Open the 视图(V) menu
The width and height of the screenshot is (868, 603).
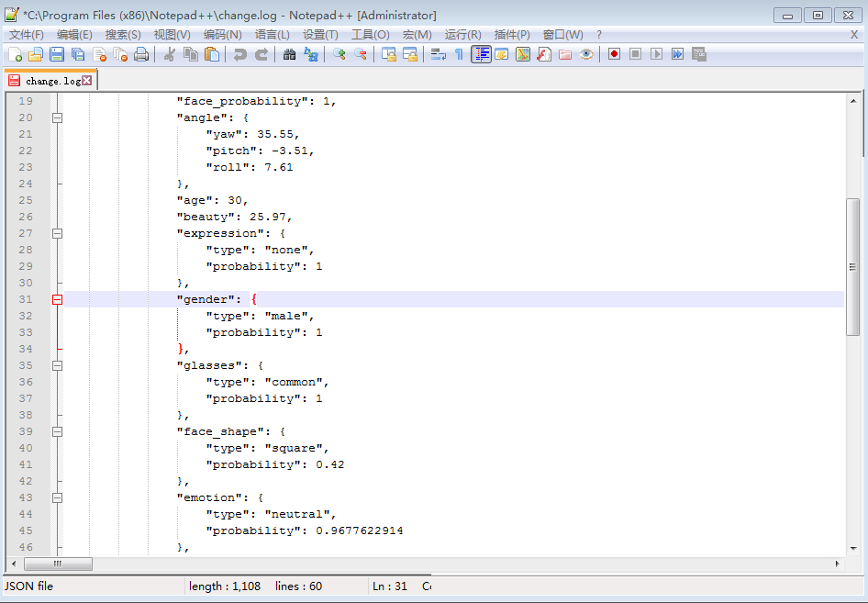coord(172,35)
